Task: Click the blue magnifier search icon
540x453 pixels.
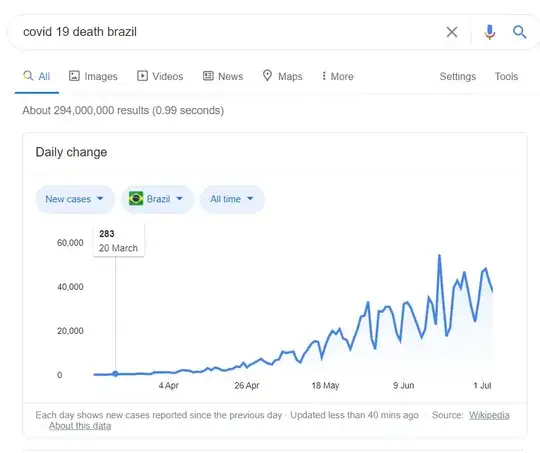Action: point(519,32)
